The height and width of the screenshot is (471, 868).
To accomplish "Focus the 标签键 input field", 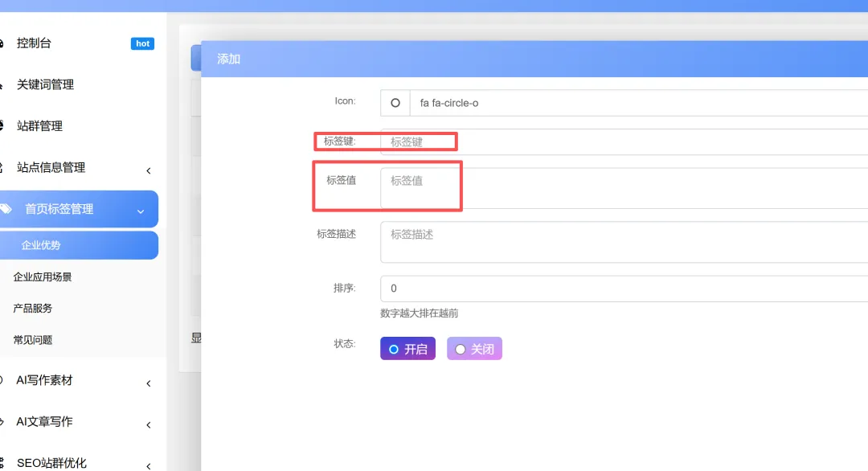I will tap(624, 141).
